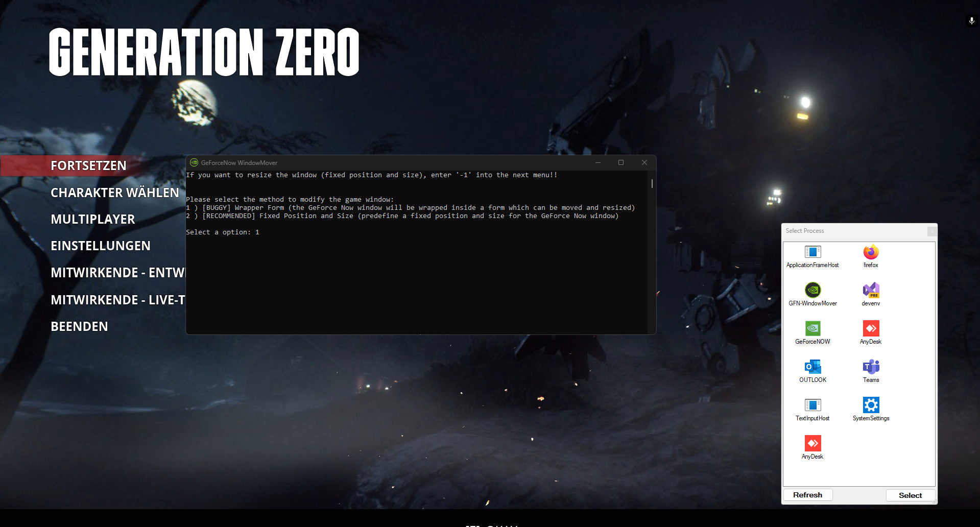Close the GeForceNow WindowMover console

[x=644, y=162]
